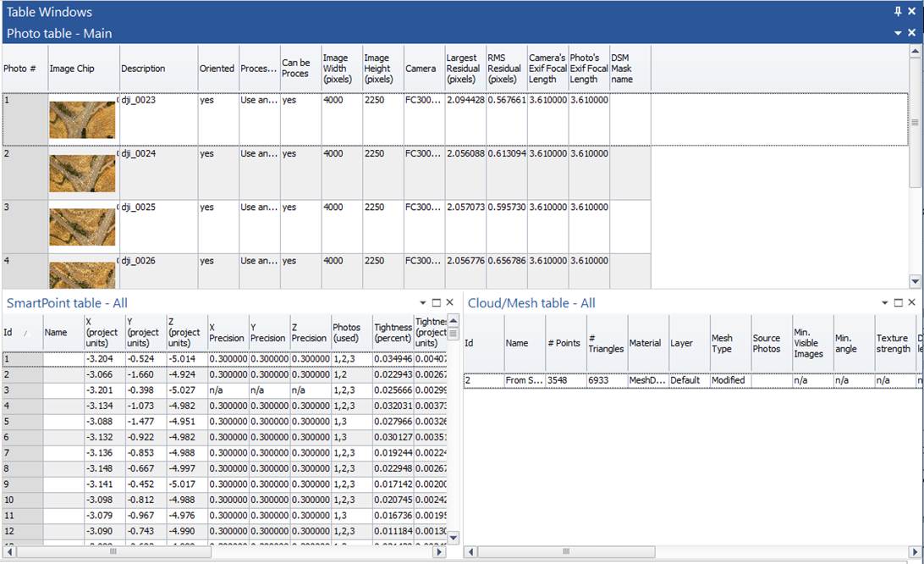This screenshot has height=564, width=924.
Task: Click right arrow of SmartPoint horizontal scrollbar
Action: pyautogui.click(x=438, y=551)
